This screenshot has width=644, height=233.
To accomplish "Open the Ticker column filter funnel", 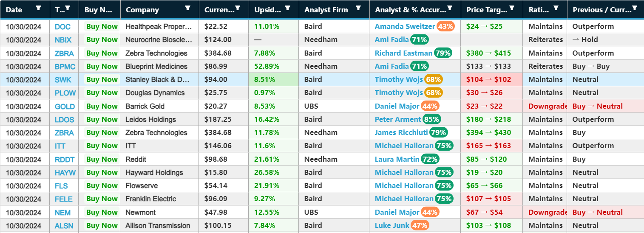I will point(68,8).
